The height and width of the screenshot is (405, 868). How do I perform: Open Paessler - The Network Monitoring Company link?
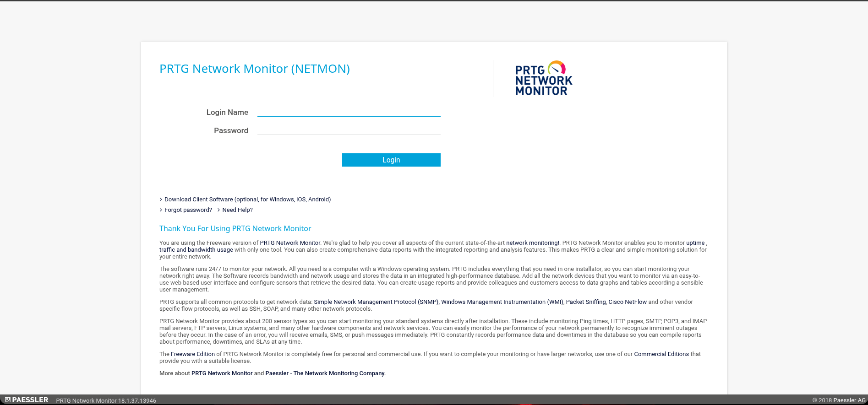325,373
